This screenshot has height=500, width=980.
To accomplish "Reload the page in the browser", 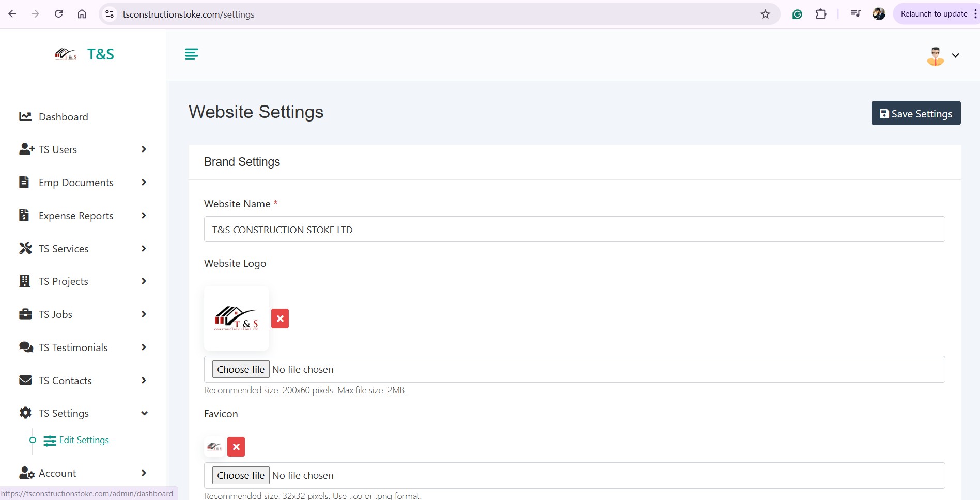I will click(58, 14).
